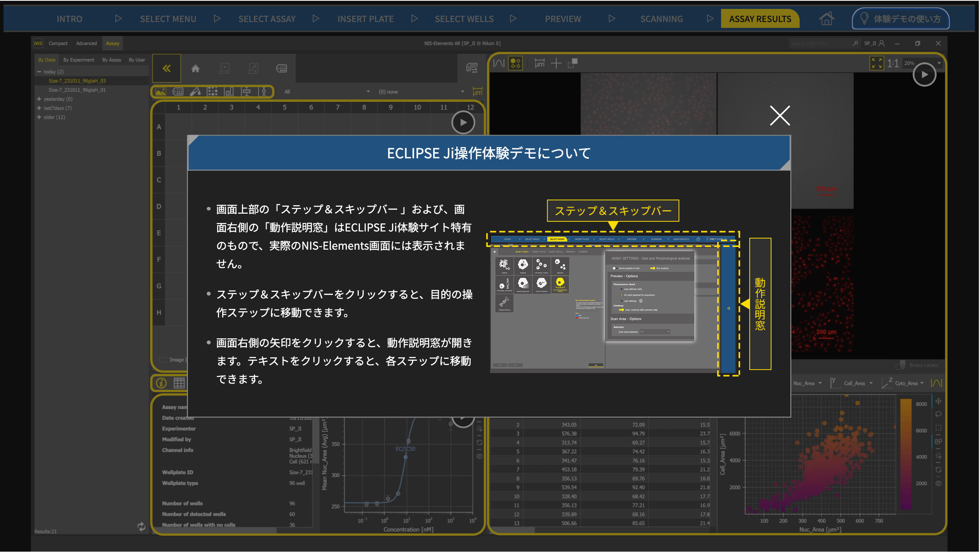Viewport: 980px width, 552px height.
Task: Click the table grid icon tab
Action: click(x=179, y=383)
